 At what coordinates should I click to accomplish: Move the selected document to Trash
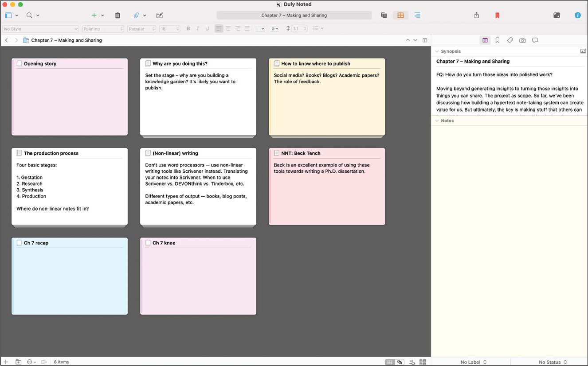coord(118,15)
